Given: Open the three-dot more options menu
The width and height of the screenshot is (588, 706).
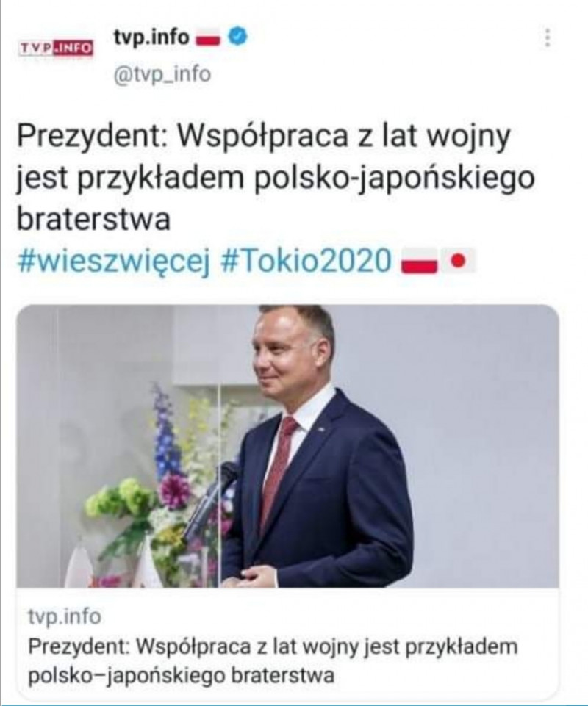Looking at the screenshot, I should click(548, 37).
